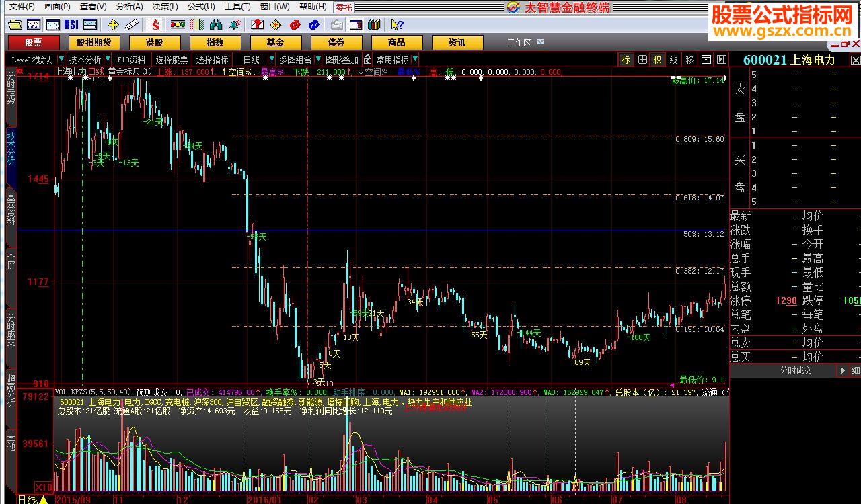Switch to the 商品 market button
Image resolution: width=861 pixels, height=504 pixels.
[x=397, y=42]
